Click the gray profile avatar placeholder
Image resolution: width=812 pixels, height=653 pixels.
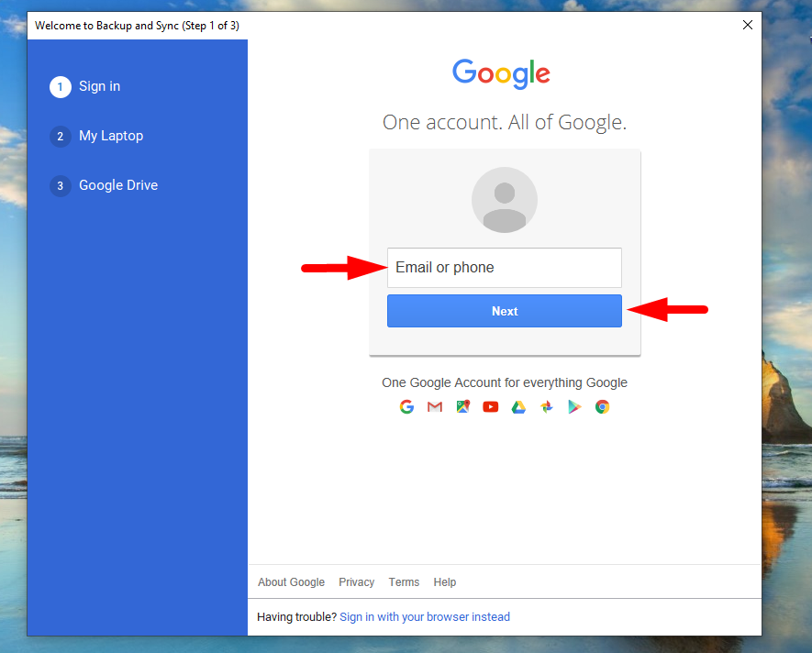pos(505,200)
